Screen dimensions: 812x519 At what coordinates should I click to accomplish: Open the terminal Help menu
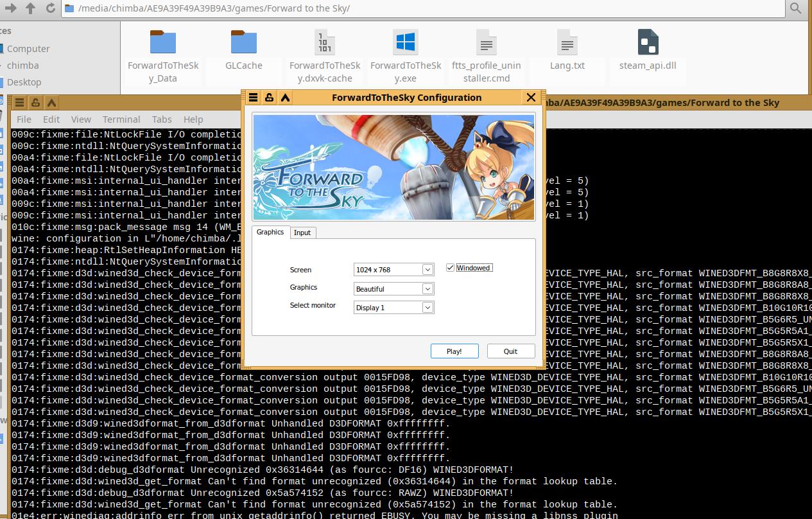pyautogui.click(x=193, y=119)
